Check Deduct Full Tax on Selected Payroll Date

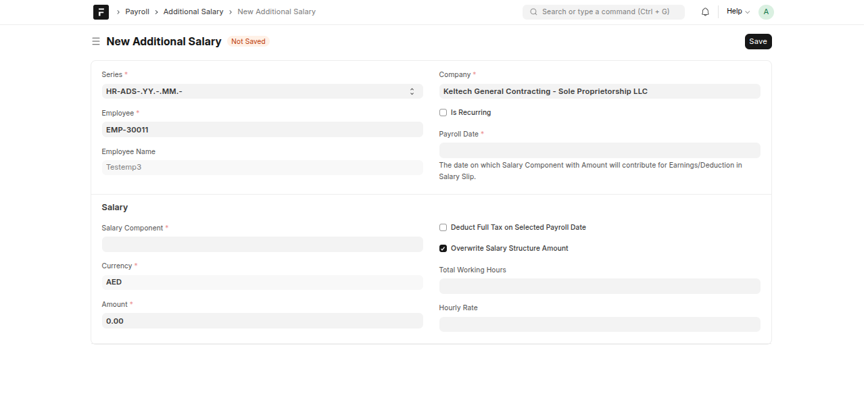pos(443,228)
